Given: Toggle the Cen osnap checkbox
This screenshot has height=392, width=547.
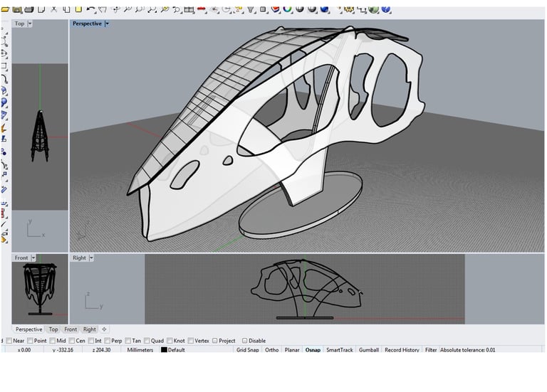Looking at the screenshot, I should 71,341.
